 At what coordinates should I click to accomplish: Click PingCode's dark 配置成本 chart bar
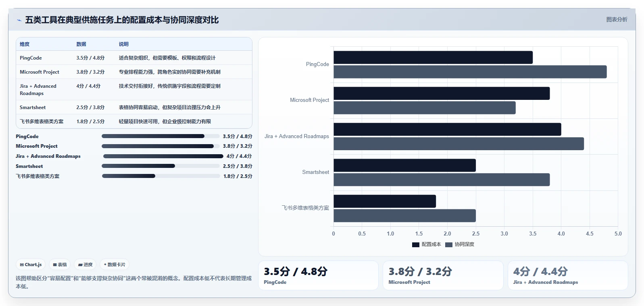click(433, 57)
